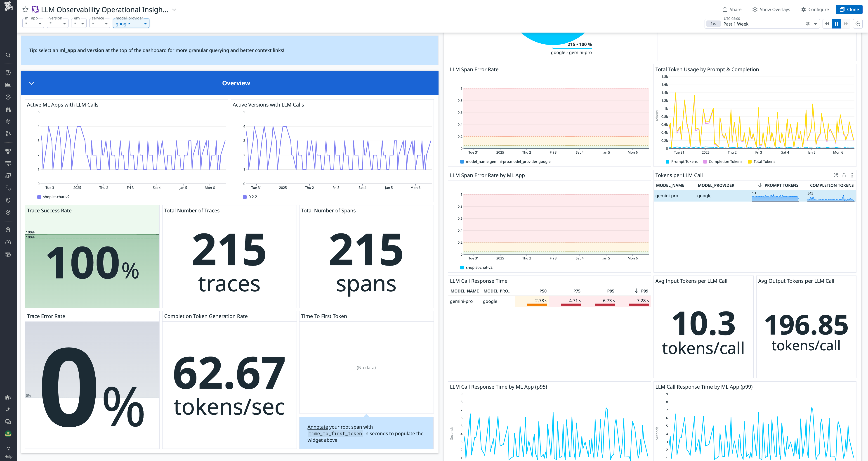868x461 pixels.
Task: Click the zoom-out magnifier in the time controls
Action: click(x=858, y=24)
